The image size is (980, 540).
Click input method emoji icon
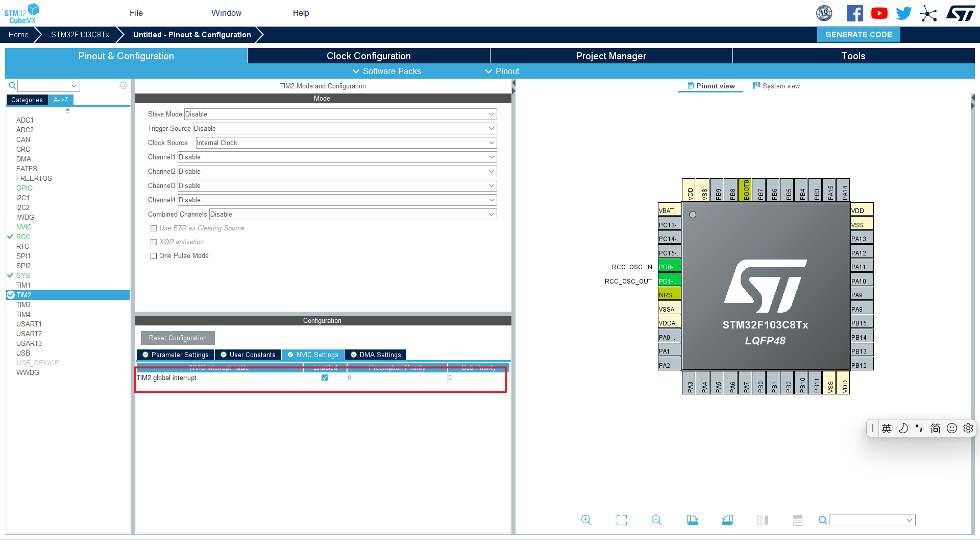951,428
